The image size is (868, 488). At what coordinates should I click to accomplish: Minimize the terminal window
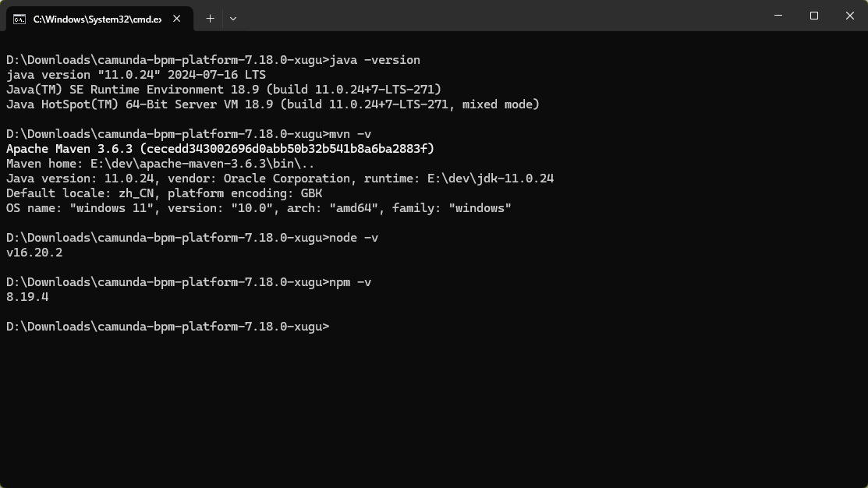pyautogui.click(x=778, y=16)
